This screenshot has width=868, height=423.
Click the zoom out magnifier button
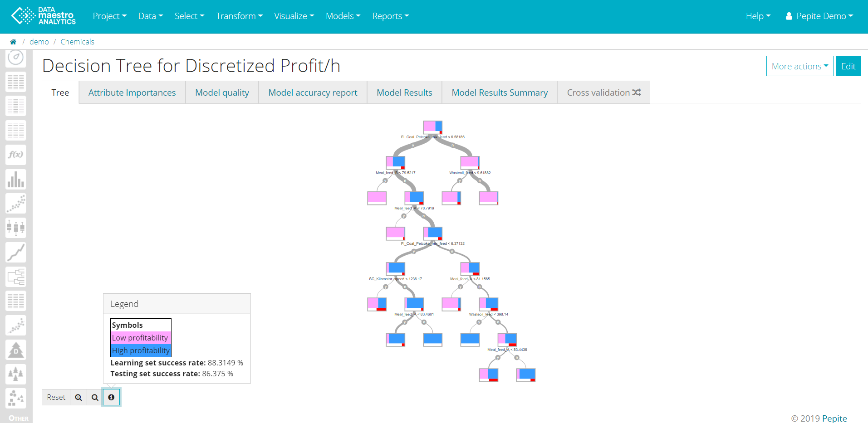[x=95, y=397]
